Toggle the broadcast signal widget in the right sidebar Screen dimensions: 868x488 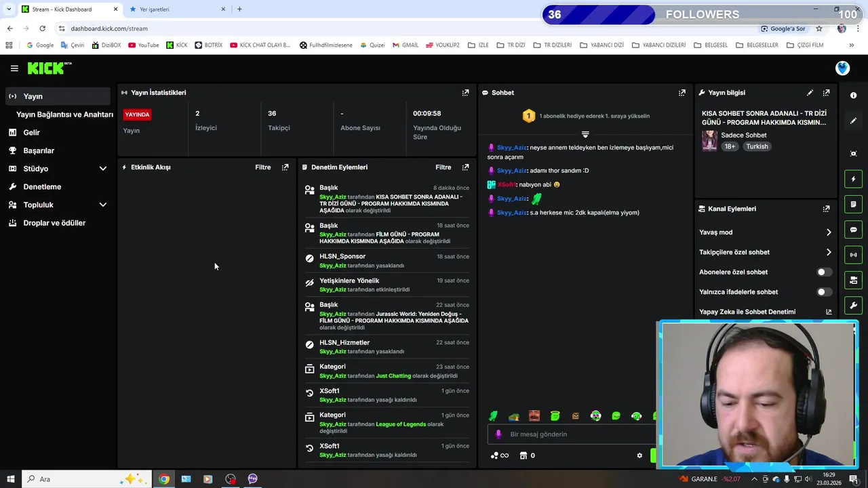tap(853, 255)
